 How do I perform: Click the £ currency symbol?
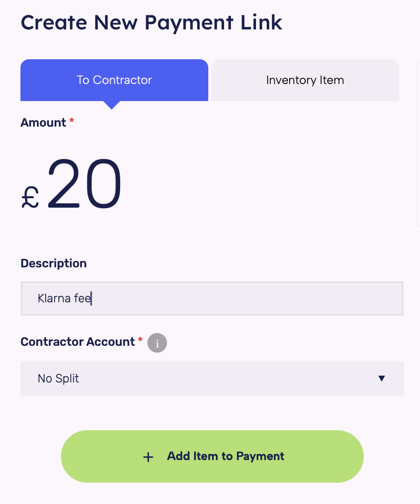30,198
